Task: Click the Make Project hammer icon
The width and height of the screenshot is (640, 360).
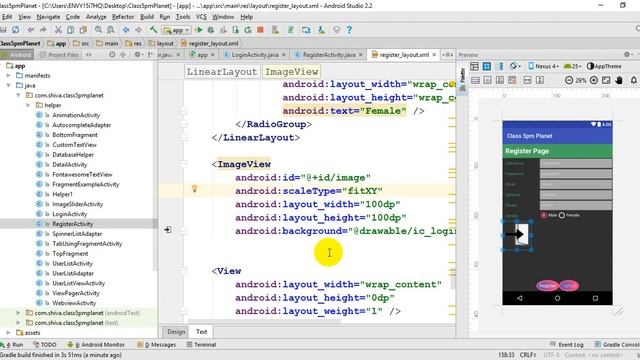Action: click(153, 30)
